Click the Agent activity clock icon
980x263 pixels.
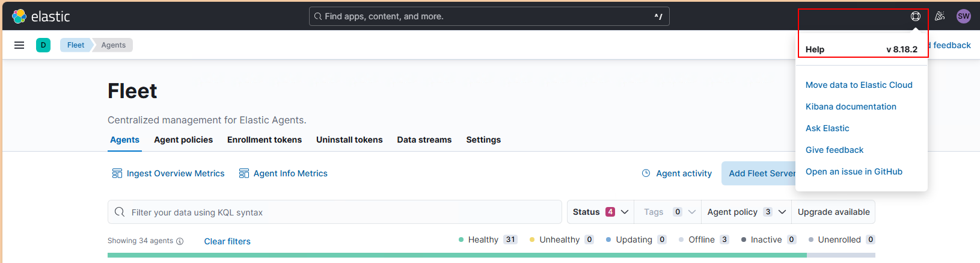pyautogui.click(x=646, y=173)
